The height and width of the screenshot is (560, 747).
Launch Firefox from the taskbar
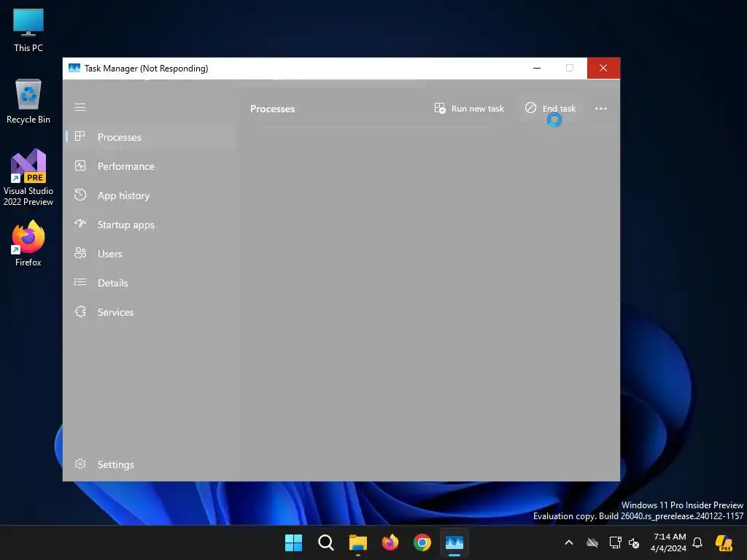coord(390,542)
